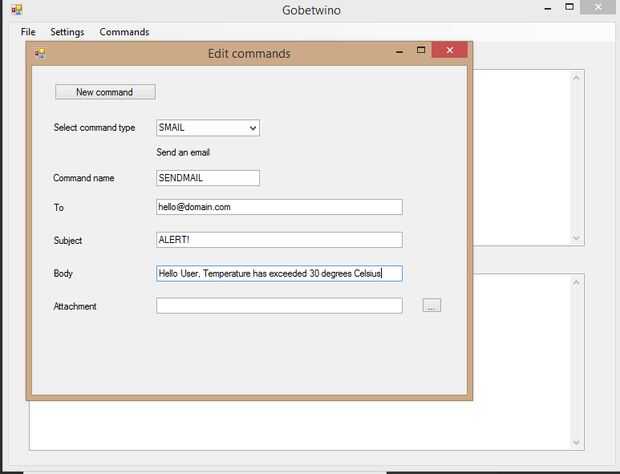Click the 'Subject' label
620x474 pixels.
68,240
